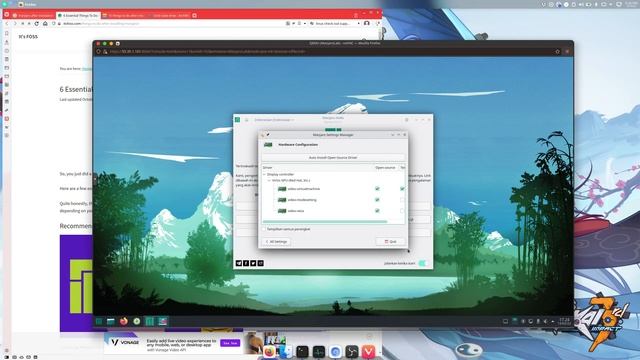The height and width of the screenshot is (360, 640).
Task: Select the video-virtualmachine driver row
Action: pos(333,189)
